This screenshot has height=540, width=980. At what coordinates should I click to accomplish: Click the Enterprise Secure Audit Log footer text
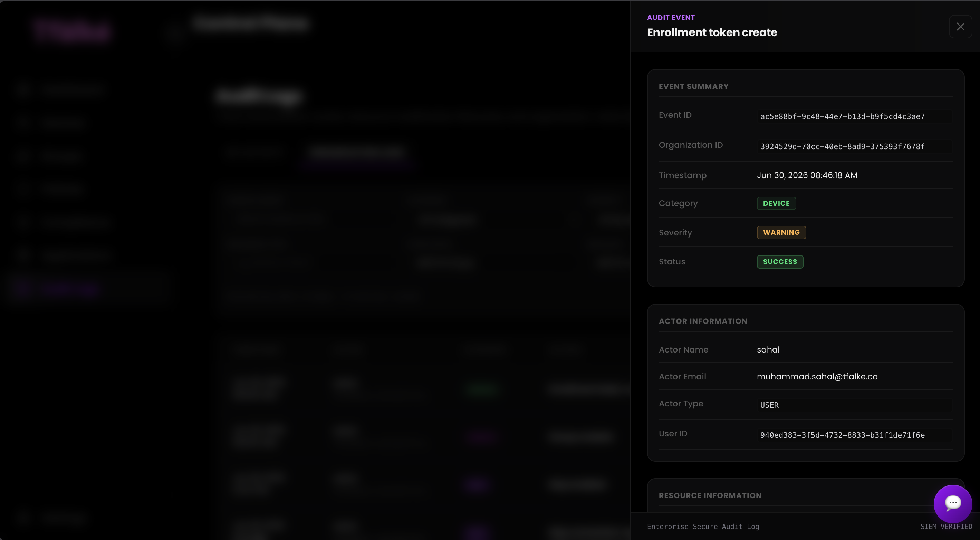pyautogui.click(x=703, y=527)
